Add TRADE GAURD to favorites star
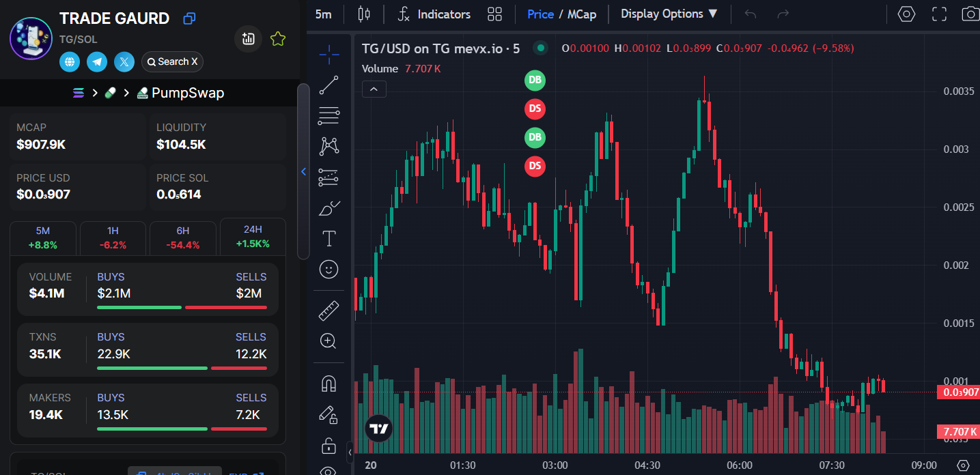Image resolution: width=980 pixels, height=475 pixels. point(277,39)
